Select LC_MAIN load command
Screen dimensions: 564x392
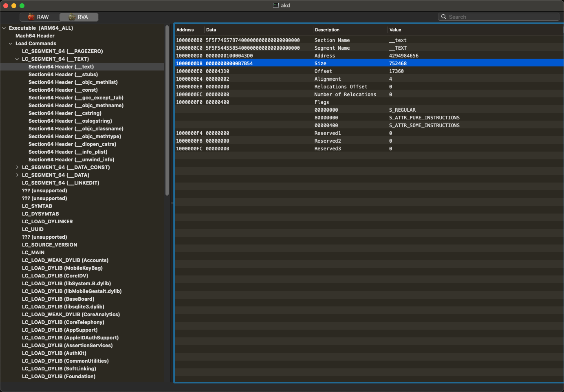click(33, 253)
